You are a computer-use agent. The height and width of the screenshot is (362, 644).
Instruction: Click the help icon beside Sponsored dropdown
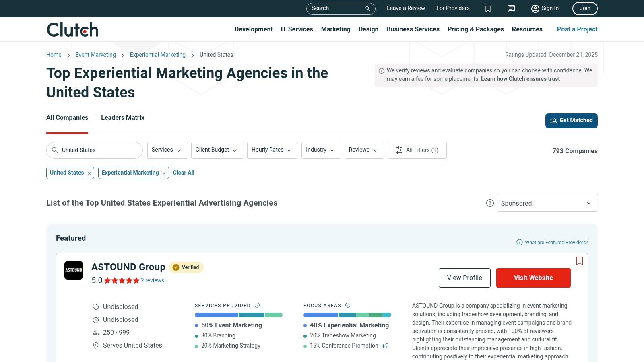(x=490, y=203)
